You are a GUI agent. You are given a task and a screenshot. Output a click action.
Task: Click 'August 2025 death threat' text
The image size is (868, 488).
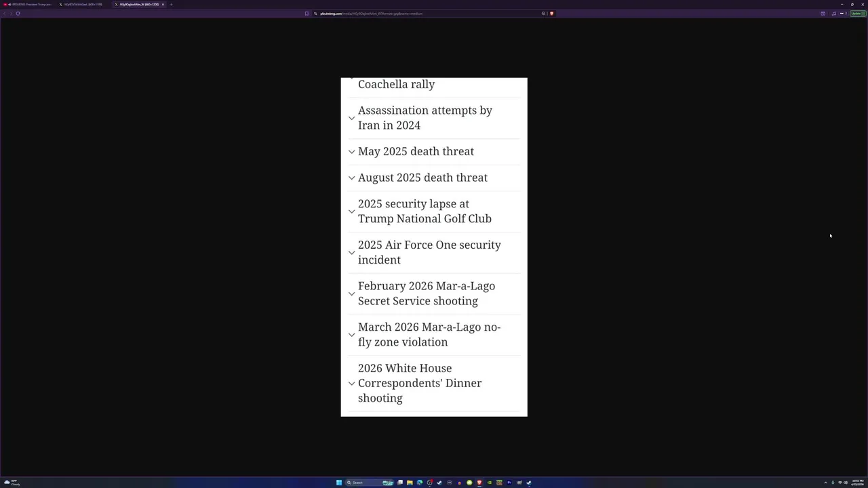tap(422, 178)
